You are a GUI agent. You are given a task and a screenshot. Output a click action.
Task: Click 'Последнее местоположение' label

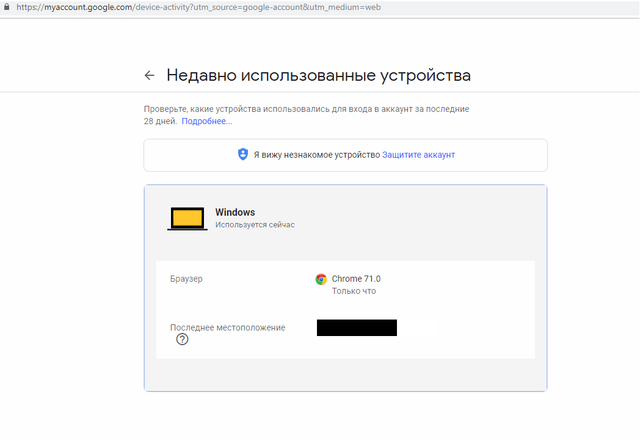228,328
